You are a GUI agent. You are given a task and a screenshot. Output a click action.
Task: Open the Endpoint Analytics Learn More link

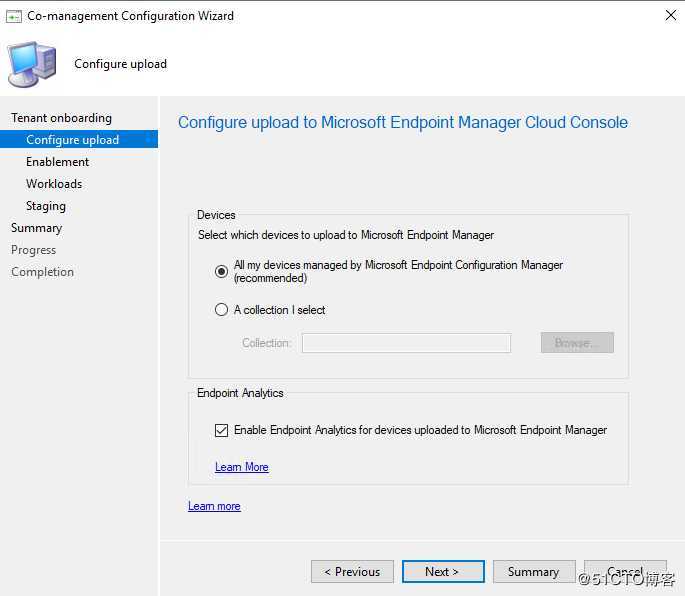point(242,467)
